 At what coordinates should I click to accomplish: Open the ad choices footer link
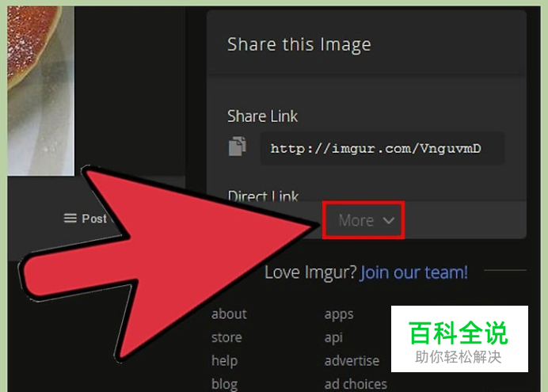[356, 384]
